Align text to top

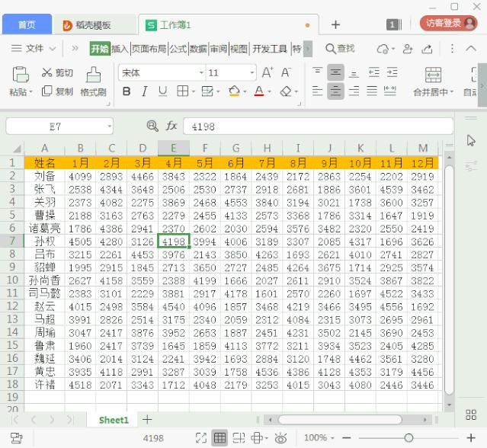pos(317,72)
